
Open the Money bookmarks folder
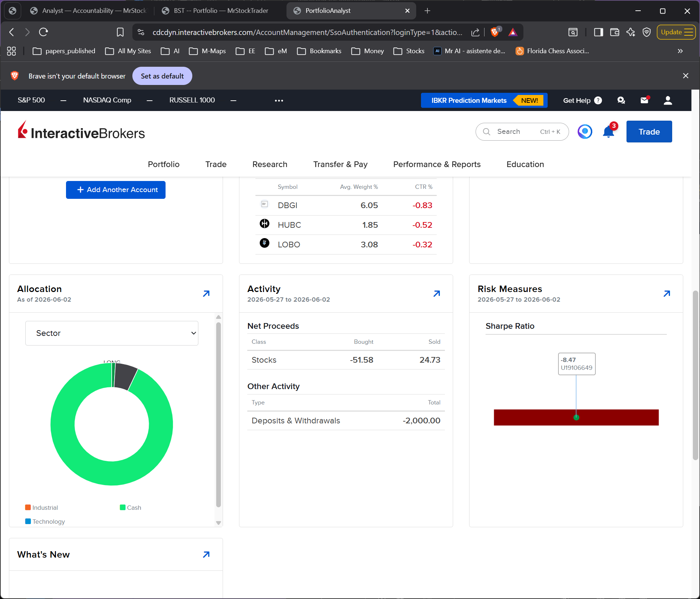pos(367,51)
